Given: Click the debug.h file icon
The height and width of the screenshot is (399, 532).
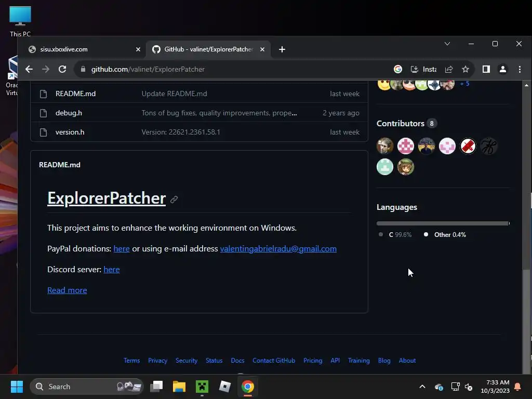Looking at the screenshot, I should pyautogui.click(x=44, y=113).
